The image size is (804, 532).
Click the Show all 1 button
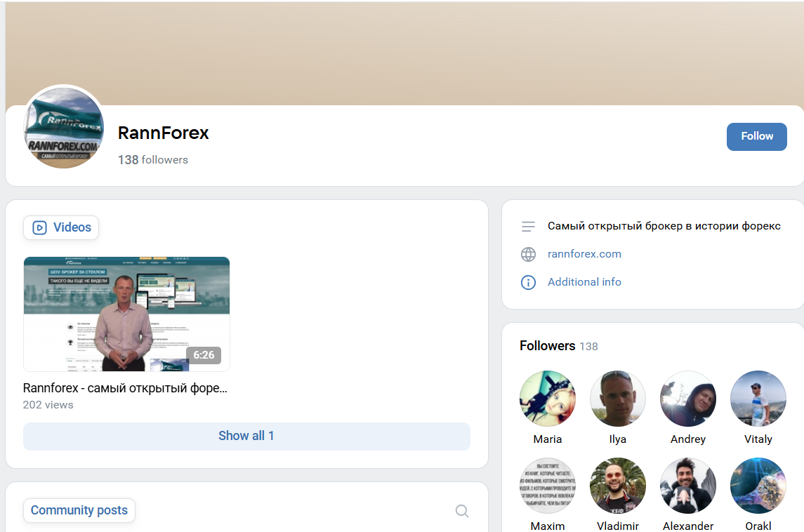[246, 436]
